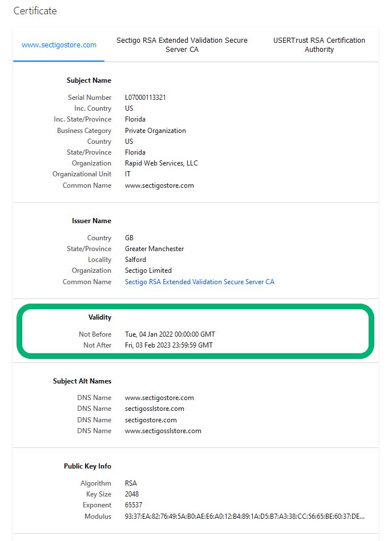This screenshot has height=541, width=392.
Task: Click the Exponent value 65537
Action: coord(134,505)
